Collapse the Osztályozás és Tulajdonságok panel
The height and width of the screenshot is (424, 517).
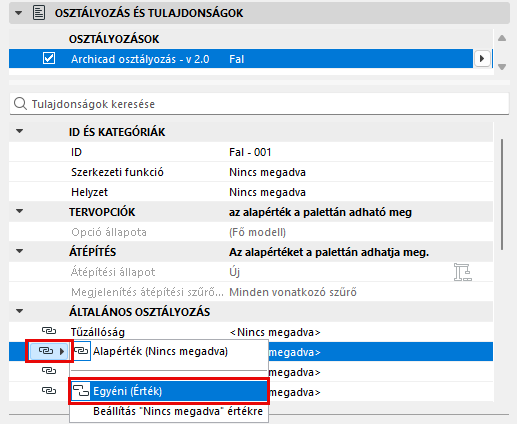pos(19,13)
